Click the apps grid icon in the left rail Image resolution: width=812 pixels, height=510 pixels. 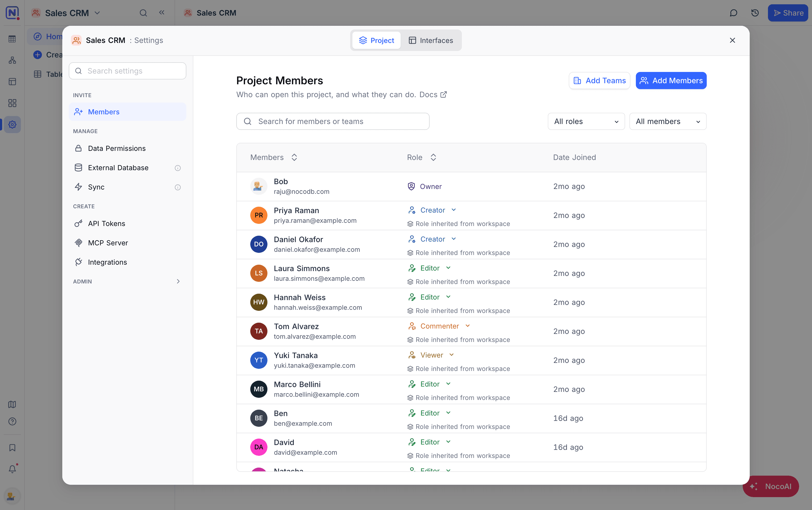[12, 103]
